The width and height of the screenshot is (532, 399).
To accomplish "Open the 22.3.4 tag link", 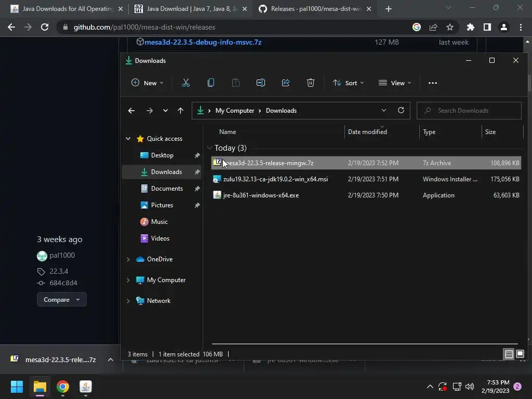I will [x=59, y=271].
